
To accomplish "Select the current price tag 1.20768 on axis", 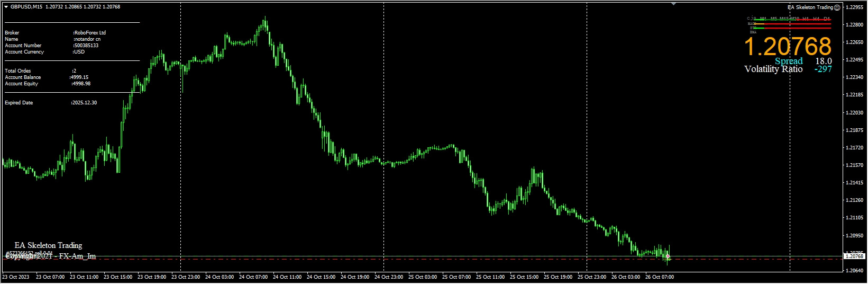I will 854,256.
